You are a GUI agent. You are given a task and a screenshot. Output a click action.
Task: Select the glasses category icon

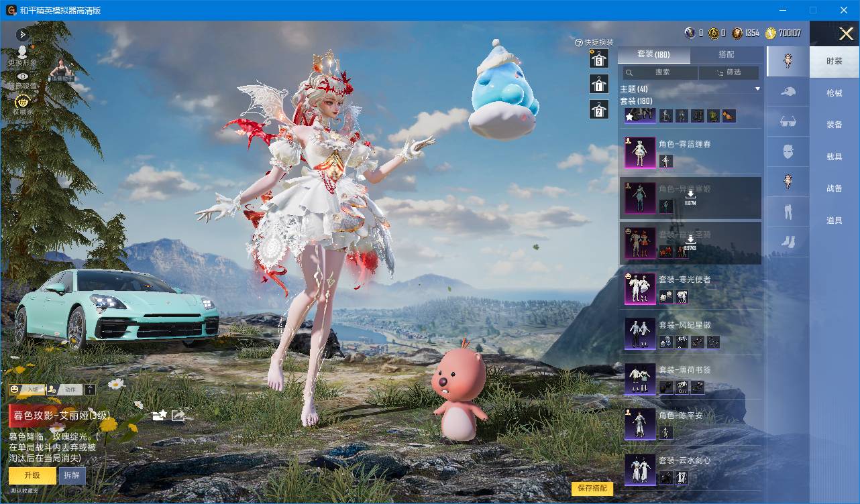click(788, 121)
